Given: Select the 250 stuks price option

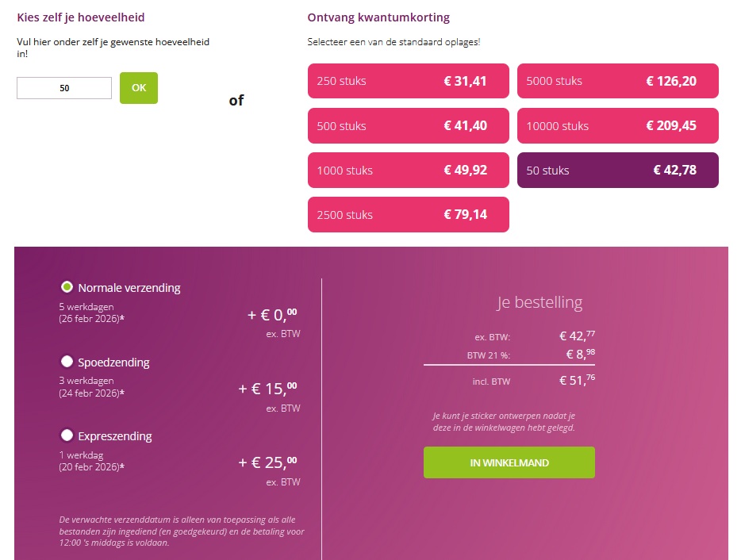Looking at the screenshot, I should [x=408, y=80].
